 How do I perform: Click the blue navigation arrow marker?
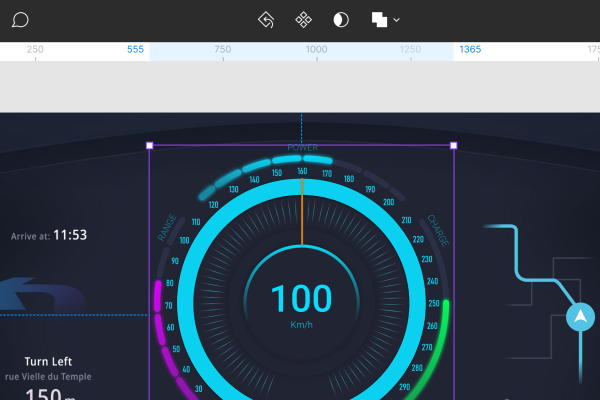pos(580,318)
